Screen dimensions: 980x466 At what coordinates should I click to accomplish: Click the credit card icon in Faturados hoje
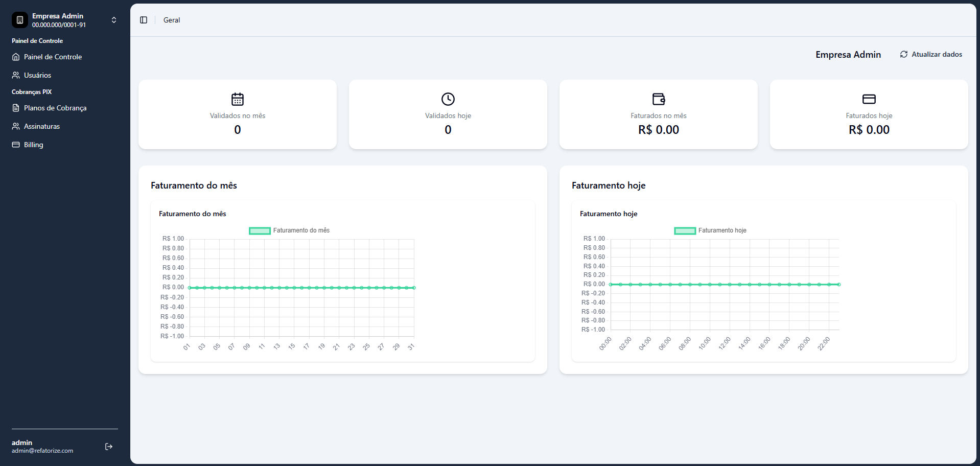[869, 99]
